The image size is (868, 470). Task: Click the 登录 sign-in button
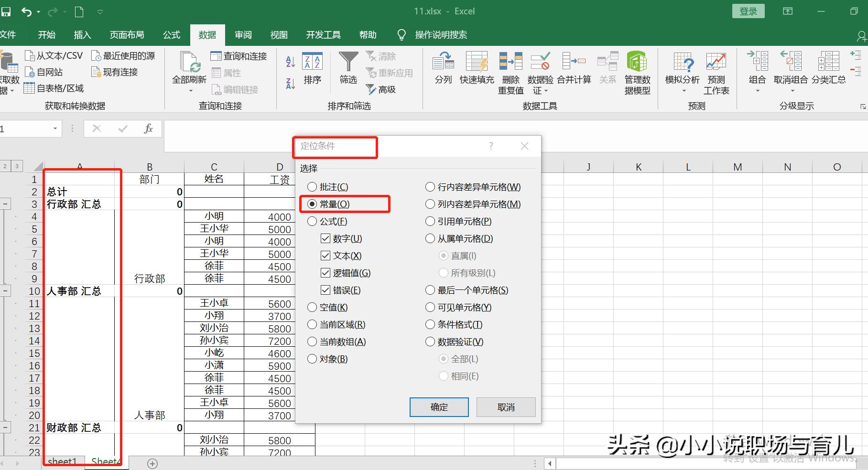click(748, 11)
